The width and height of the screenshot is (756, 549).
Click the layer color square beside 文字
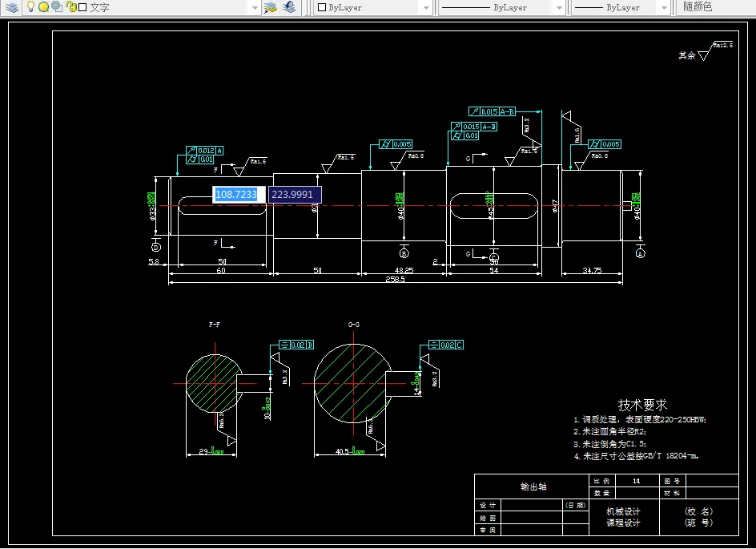tap(82, 7)
